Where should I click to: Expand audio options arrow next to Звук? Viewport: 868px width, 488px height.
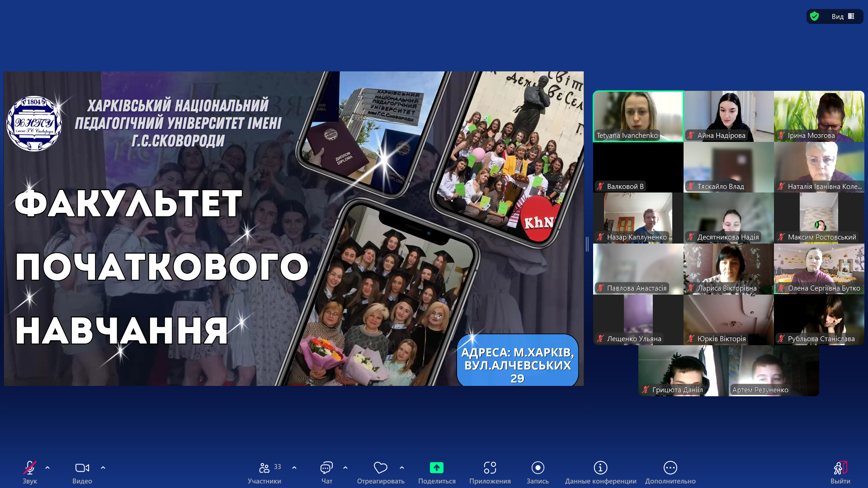[47, 468]
